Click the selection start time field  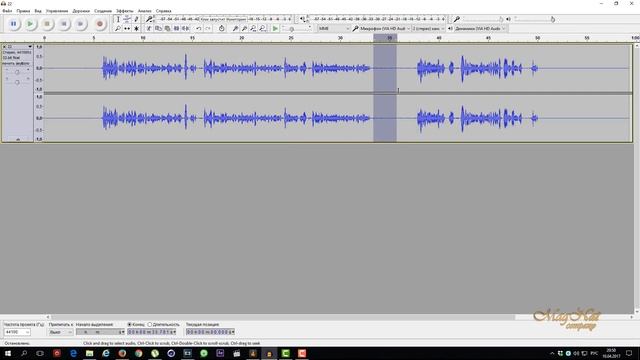(x=100, y=332)
